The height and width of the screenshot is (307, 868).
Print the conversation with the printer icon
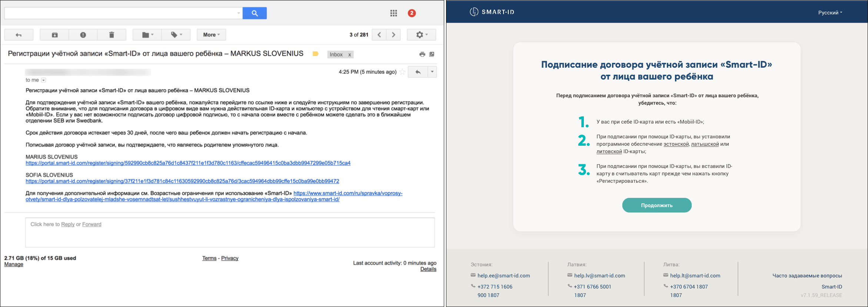pyautogui.click(x=422, y=54)
